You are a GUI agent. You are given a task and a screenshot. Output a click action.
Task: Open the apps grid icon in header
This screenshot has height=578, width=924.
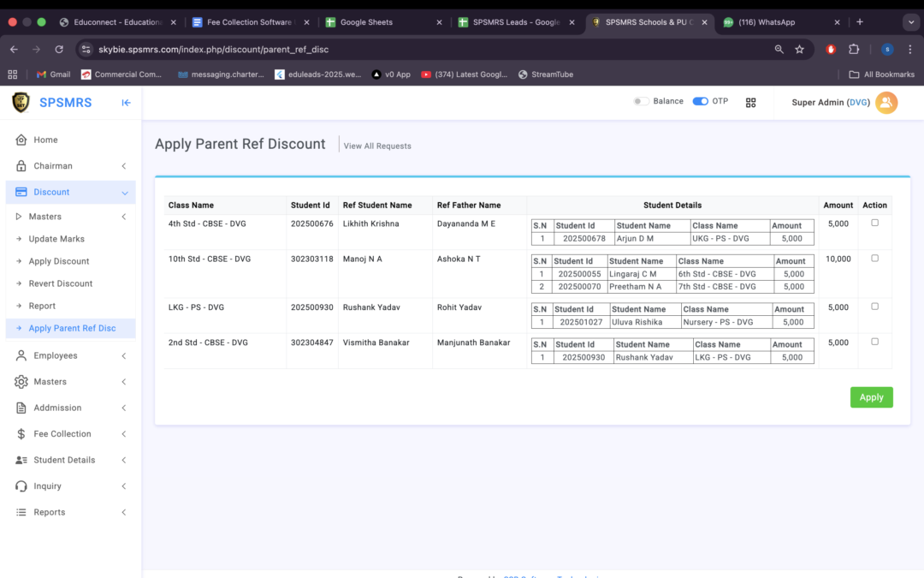click(x=750, y=103)
